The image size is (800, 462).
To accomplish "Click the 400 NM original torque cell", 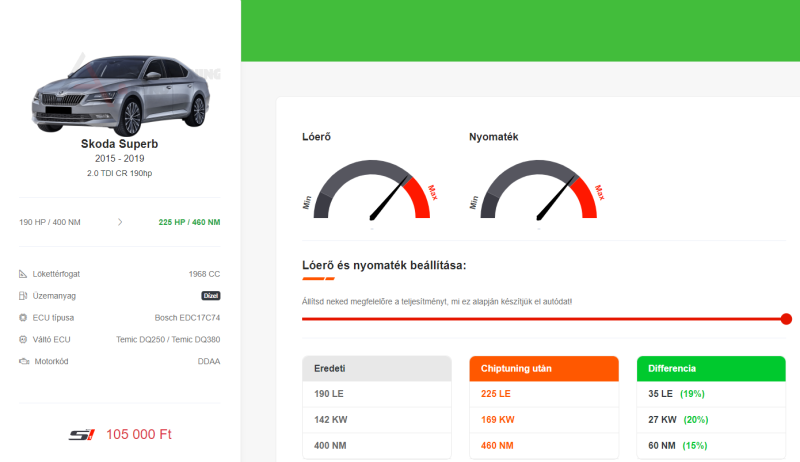I will (x=377, y=446).
